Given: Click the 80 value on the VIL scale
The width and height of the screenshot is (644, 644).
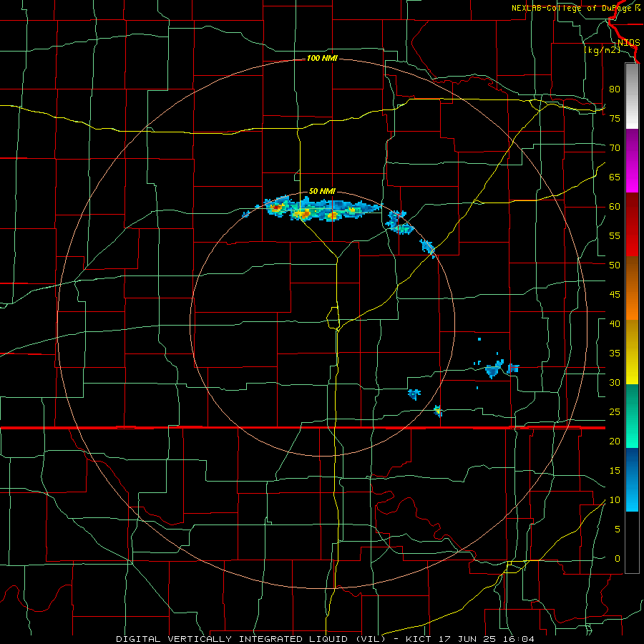Looking at the screenshot, I should click(x=615, y=89).
